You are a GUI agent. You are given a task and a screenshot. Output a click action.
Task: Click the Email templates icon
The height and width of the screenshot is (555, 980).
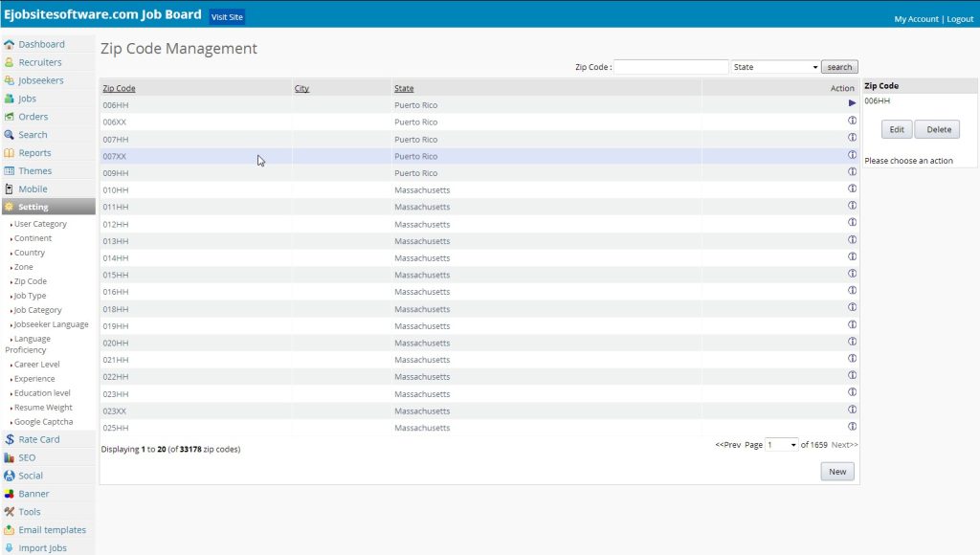click(9, 530)
